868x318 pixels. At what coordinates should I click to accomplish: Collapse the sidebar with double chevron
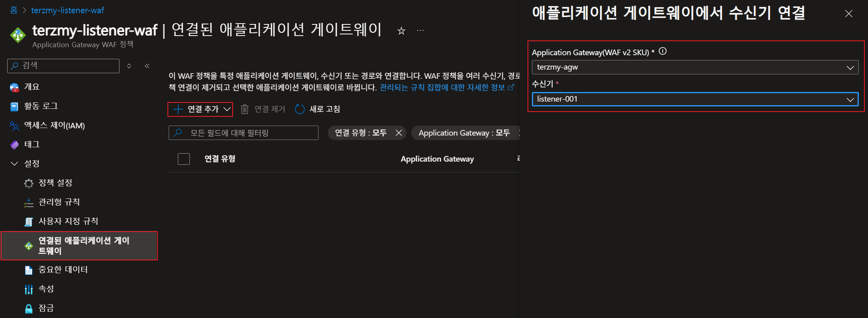pyautogui.click(x=147, y=66)
